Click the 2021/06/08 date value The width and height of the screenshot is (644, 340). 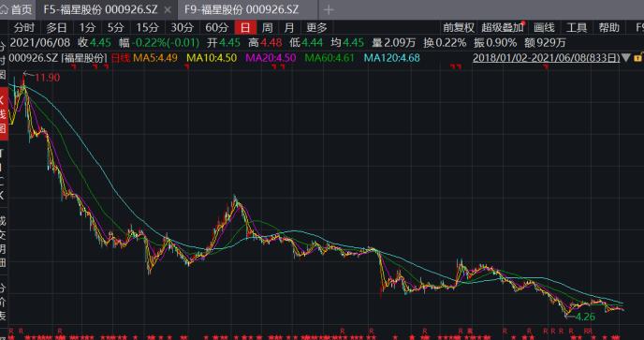[x=40, y=43]
